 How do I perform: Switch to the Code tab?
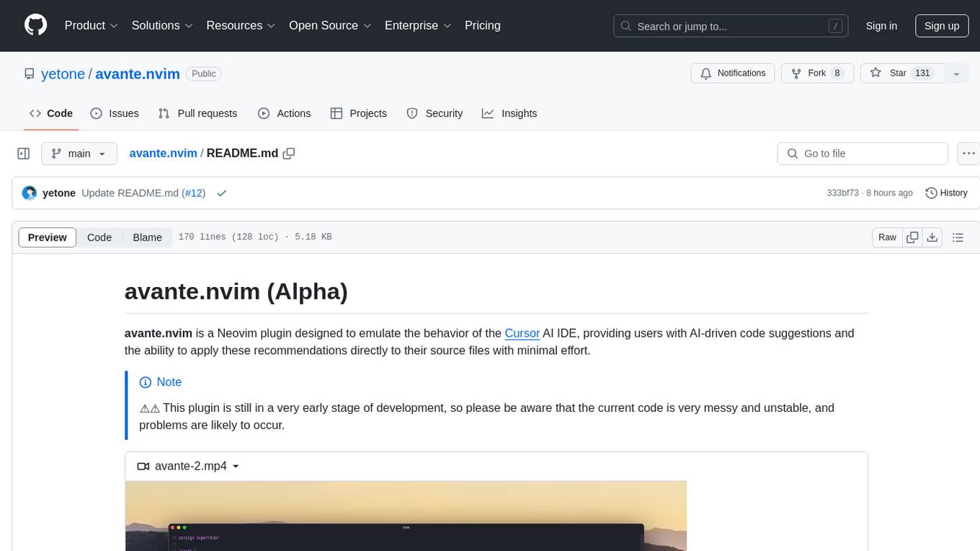click(x=50, y=113)
